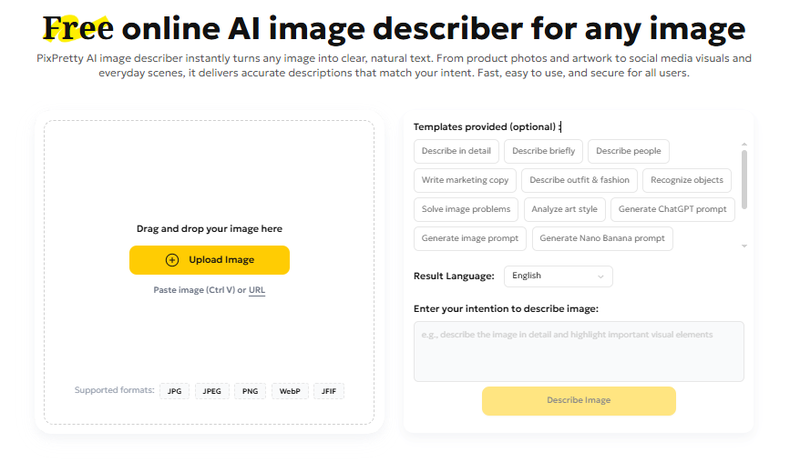Focus the intention description text field

click(x=578, y=351)
